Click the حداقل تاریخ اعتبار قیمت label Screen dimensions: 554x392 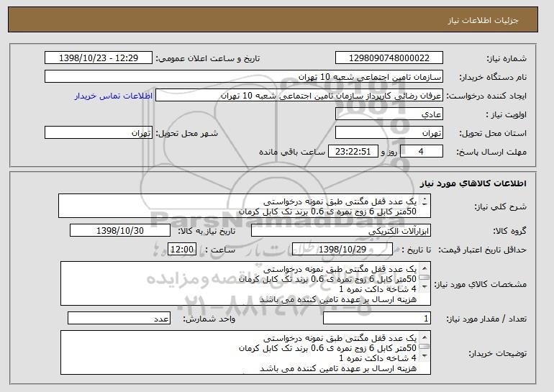point(483,250)
